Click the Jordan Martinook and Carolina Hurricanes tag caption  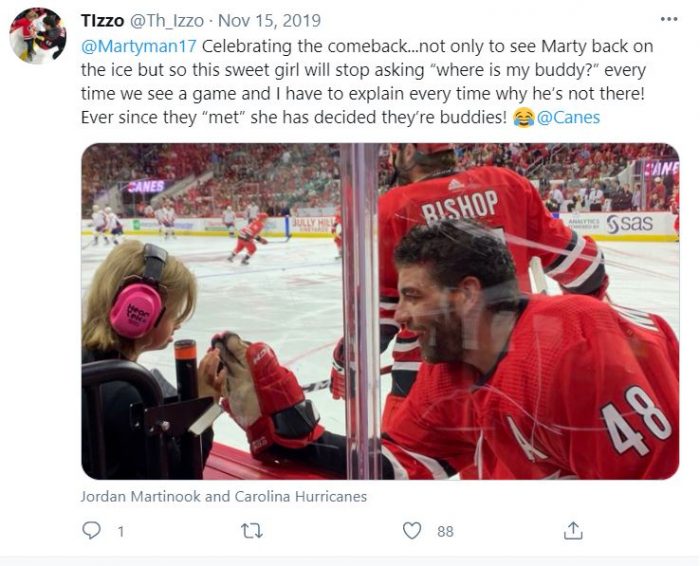click(x=224, y=496)
